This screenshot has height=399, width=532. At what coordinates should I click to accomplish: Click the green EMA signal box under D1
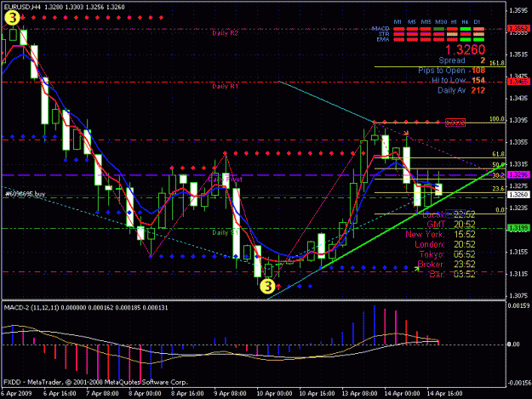coord(478,40)
